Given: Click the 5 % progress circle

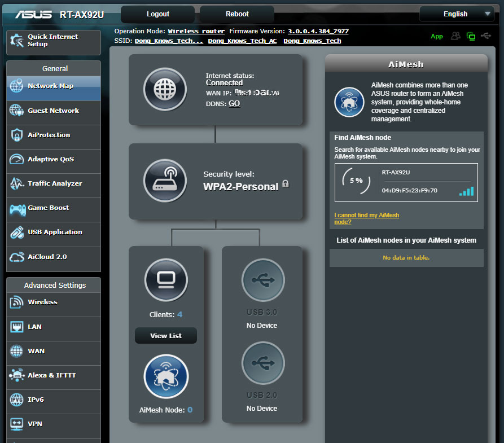Looking at the screenshot, I should coord(356,181).
